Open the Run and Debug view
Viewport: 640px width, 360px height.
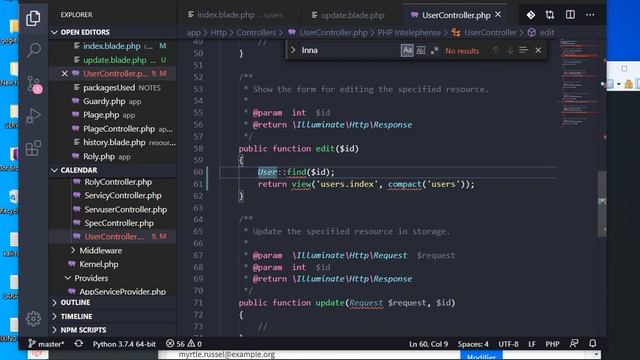(x=33, y=116)
